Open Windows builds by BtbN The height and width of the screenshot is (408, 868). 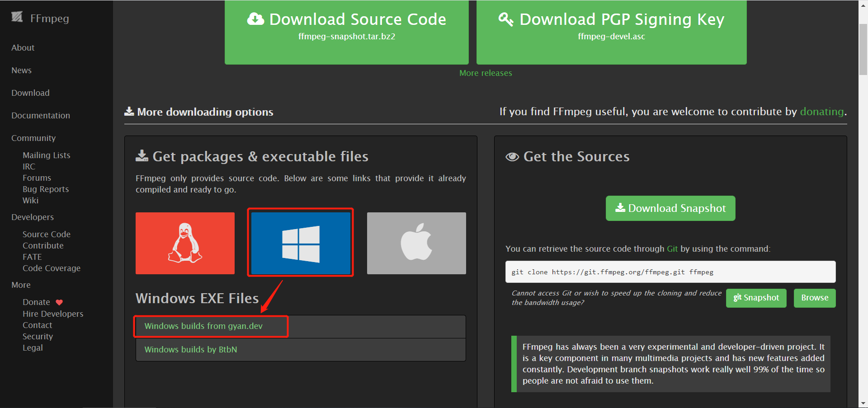pyautogui.click(x=191, y=349)
